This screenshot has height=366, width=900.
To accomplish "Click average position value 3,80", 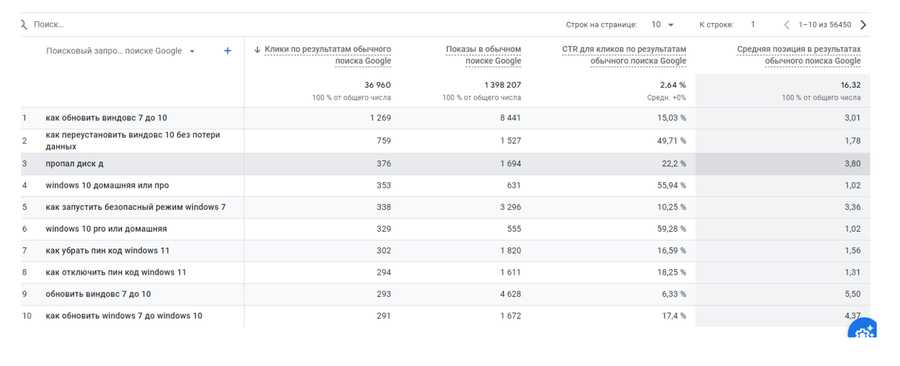I will (x=853, y=164).
